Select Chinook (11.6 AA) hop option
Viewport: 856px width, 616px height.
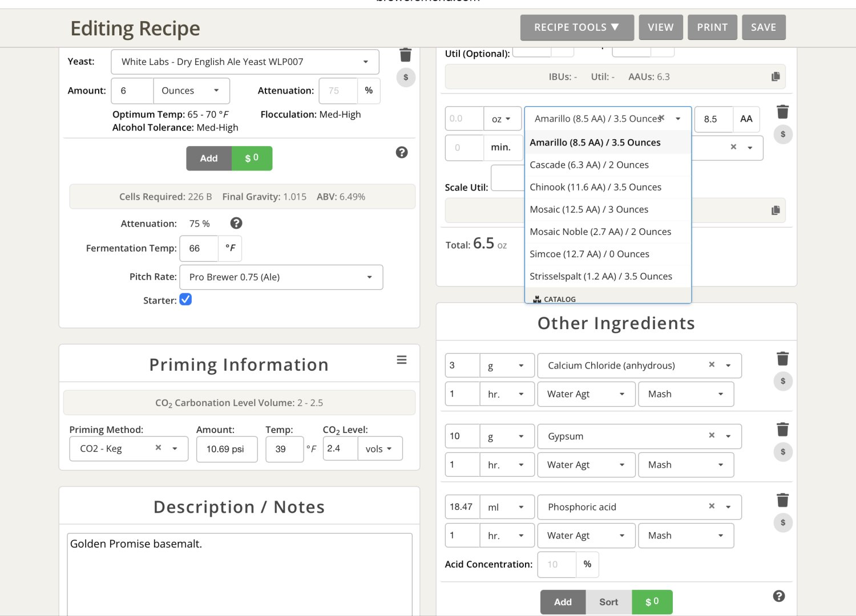tap(608, 187)
